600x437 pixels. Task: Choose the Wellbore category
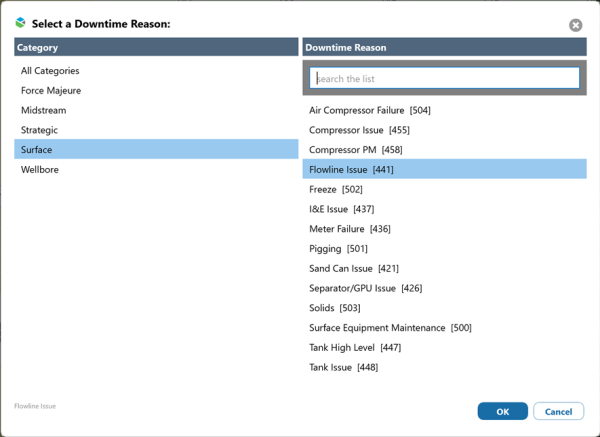coord(39,169)
